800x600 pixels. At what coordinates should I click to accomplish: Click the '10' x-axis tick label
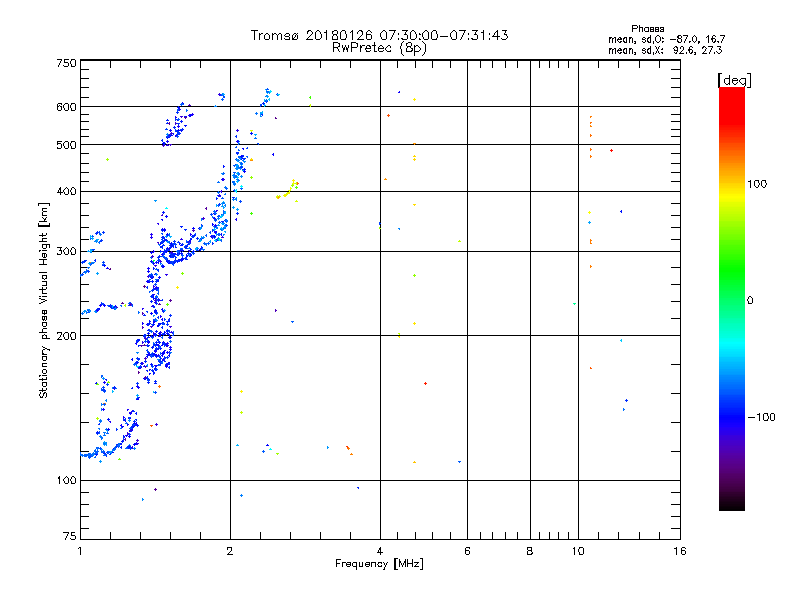578,551
